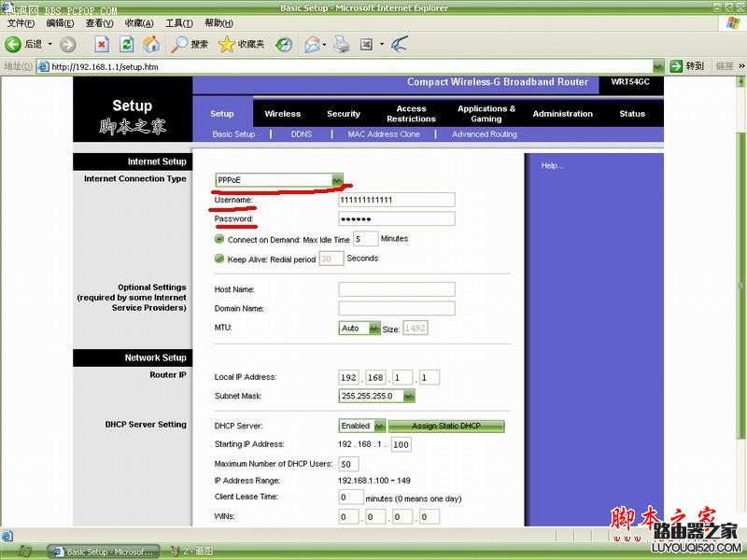The image size is (747, 560).
Task: Click the browser address URL field
Action: (351, 66)
